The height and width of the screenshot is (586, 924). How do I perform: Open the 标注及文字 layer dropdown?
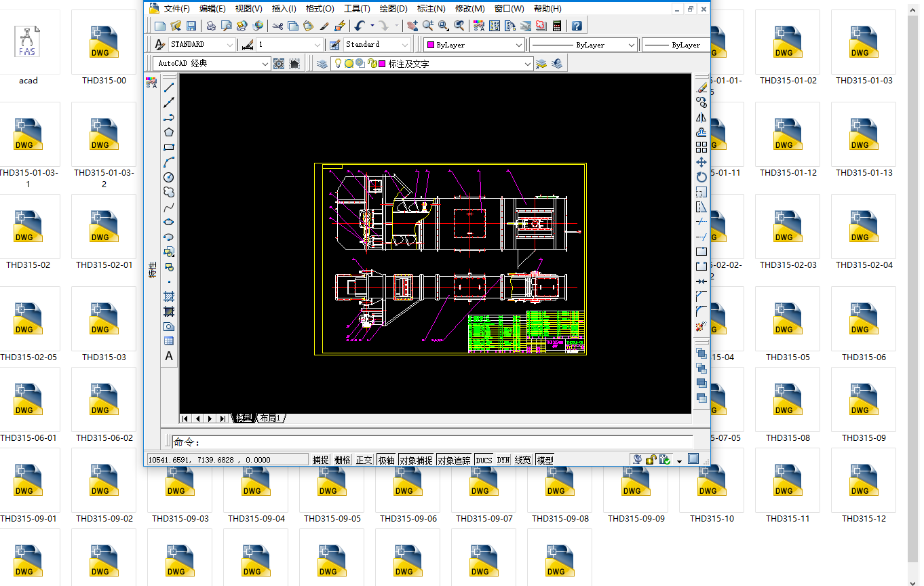point(432,64)
